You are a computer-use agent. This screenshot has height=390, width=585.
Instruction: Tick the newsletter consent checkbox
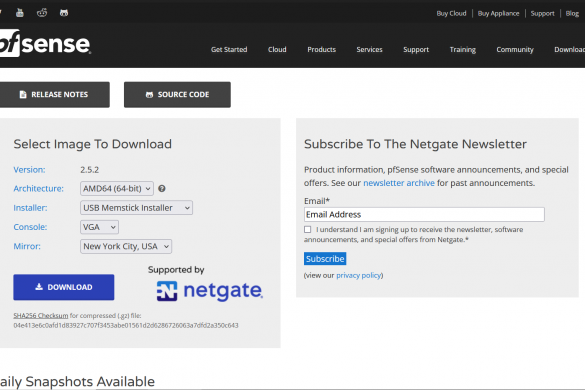[307, 230]
